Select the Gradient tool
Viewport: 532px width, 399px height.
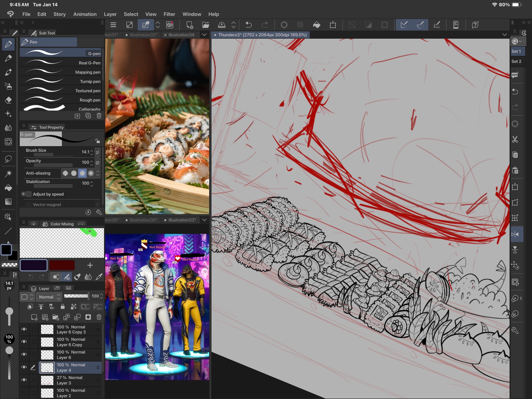coord(8,202)
